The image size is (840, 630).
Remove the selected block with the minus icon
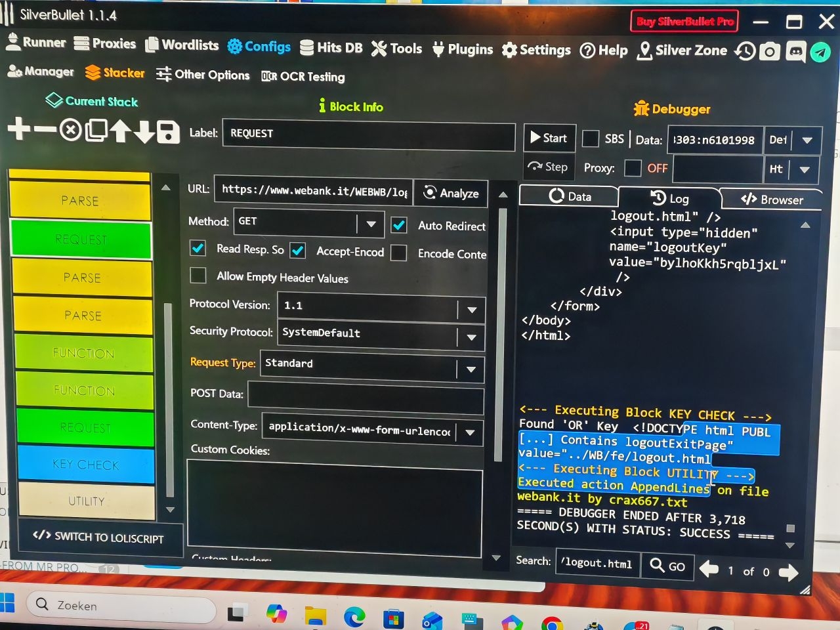(x=45, y=129)
